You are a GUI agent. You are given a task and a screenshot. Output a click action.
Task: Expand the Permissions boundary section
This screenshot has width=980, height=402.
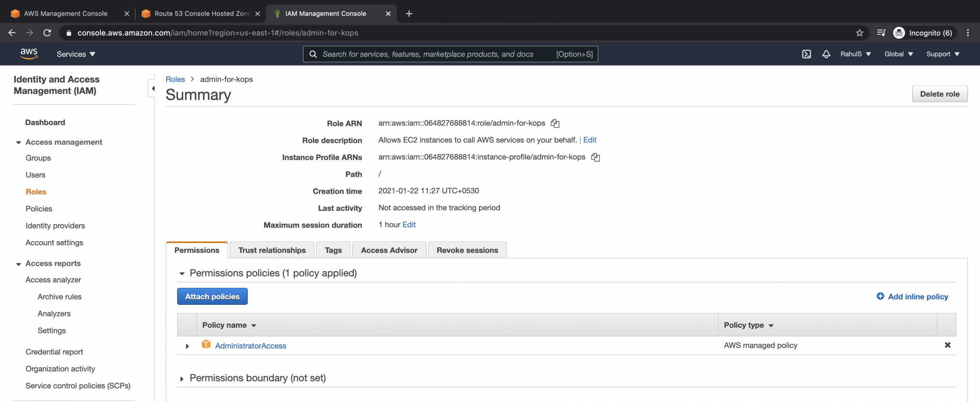[182, 378]
